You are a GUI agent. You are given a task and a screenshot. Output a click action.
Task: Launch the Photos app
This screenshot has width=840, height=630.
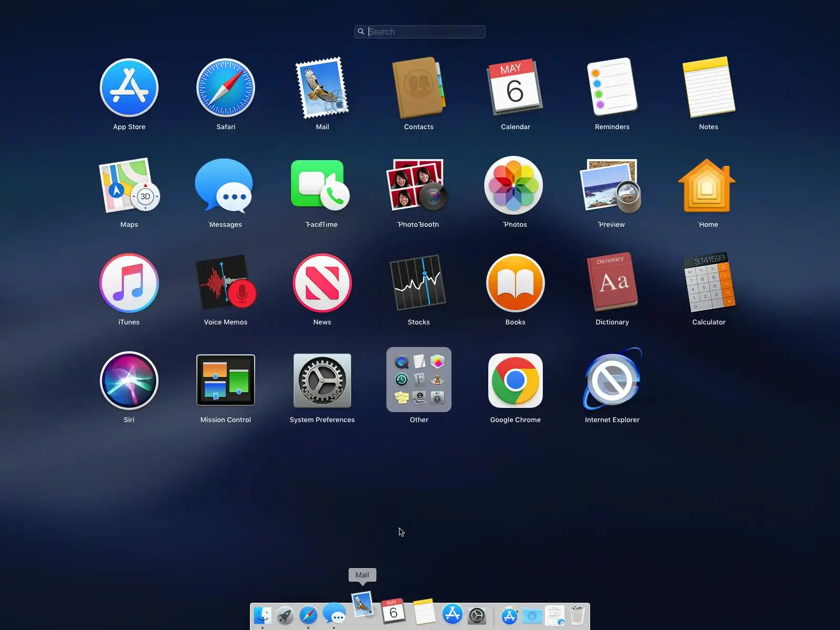(513, 185)
